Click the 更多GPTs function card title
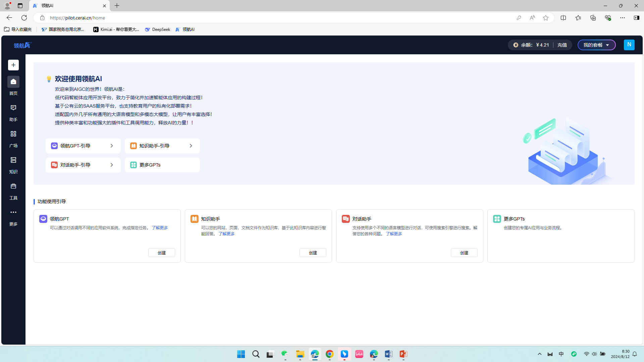Viewport: 644px width, 362px height. coord(514,219)
